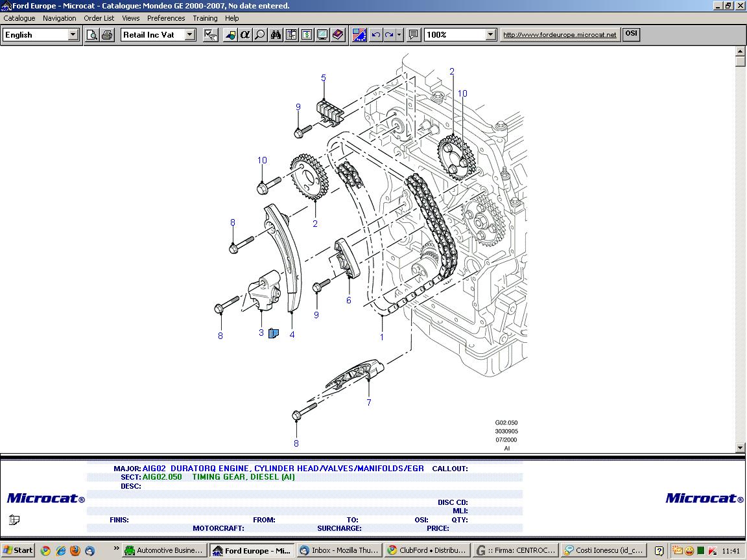The height and width of the screenshot is (560, 747).
Task: Open the Order List menu
Action: click(x=99, y=18)
